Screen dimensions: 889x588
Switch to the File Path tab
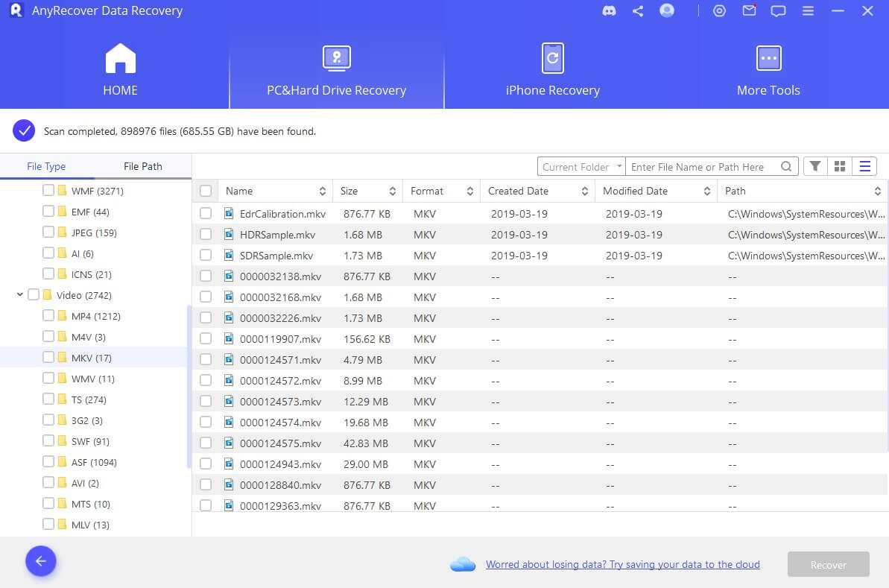[x=142, y=166]
